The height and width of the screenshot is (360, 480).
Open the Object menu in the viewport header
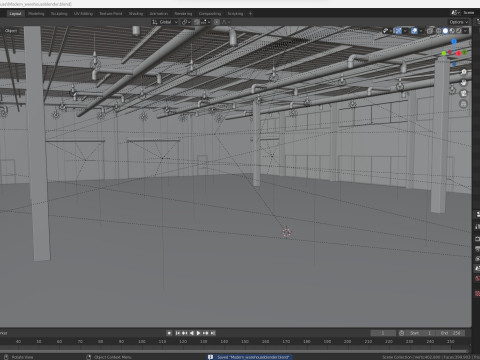[x=11, y=31]
